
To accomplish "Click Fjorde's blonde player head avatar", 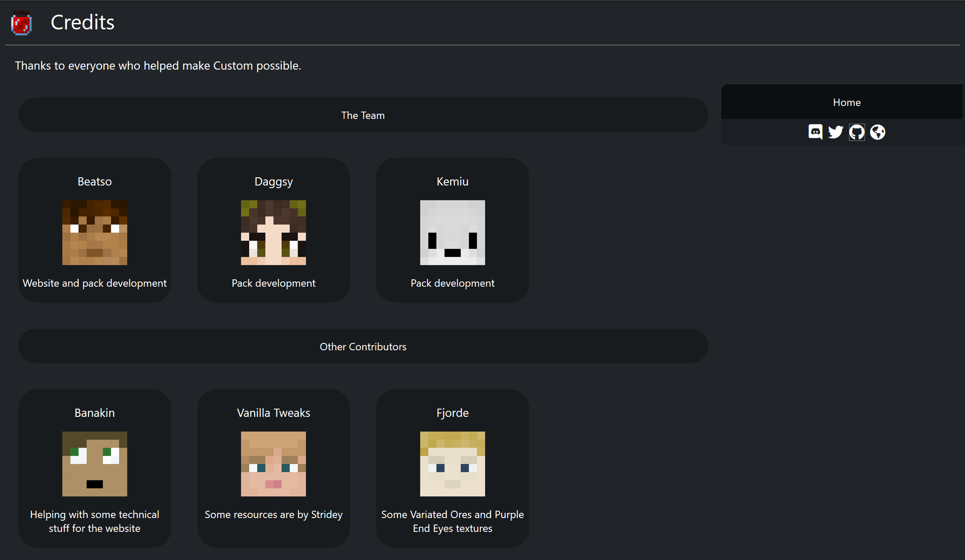I will 452,464.
